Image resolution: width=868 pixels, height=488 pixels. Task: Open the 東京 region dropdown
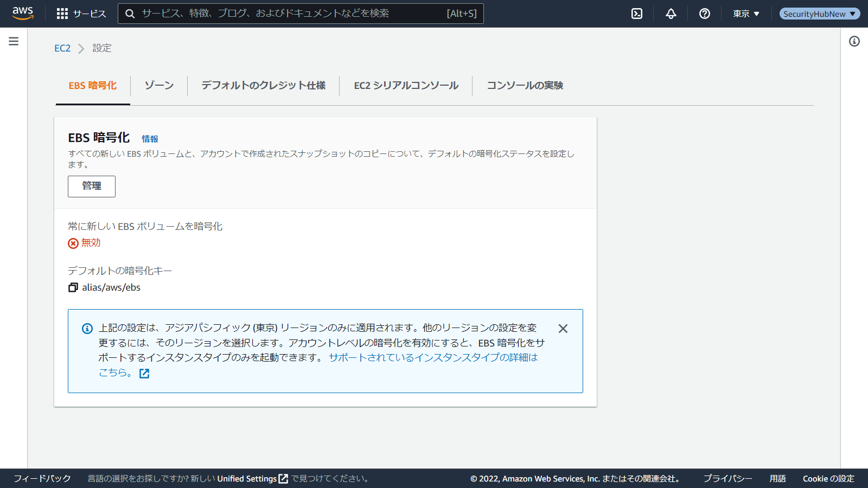(x=746, y=14)
